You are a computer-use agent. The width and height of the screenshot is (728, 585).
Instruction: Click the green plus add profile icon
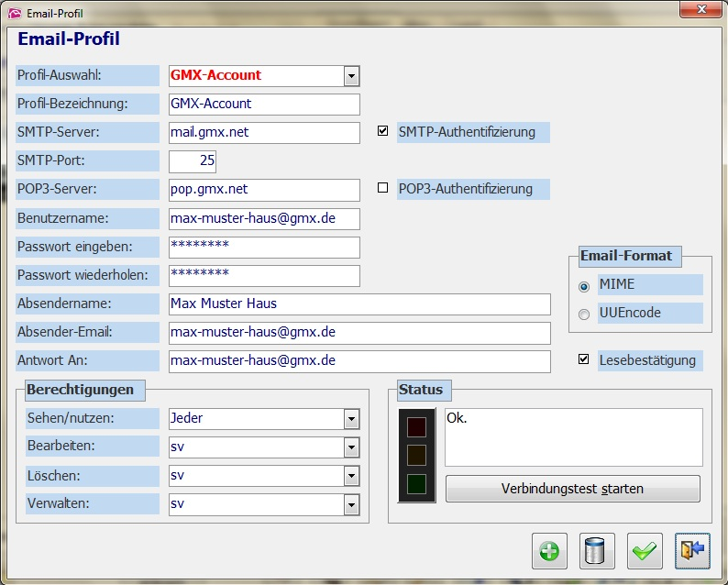550,550
